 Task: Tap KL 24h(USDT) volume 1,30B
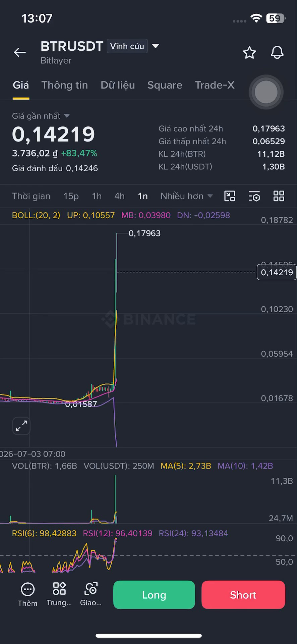click(x=274, y=167)
